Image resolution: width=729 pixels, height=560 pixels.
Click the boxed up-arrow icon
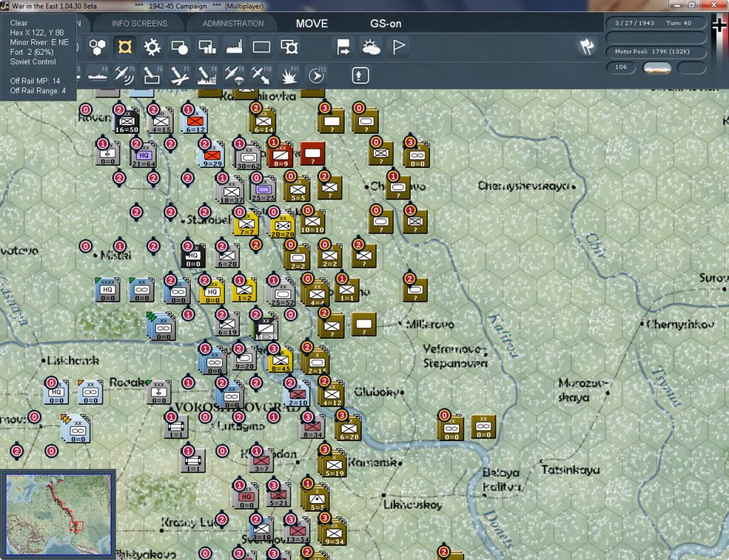click(x=360, y=75)
